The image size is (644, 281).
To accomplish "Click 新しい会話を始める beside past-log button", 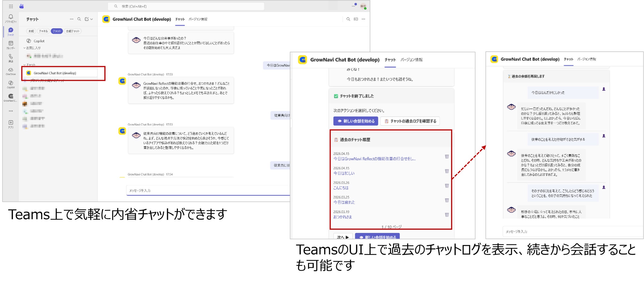I will pyautogui.click(x=356, y=121).
